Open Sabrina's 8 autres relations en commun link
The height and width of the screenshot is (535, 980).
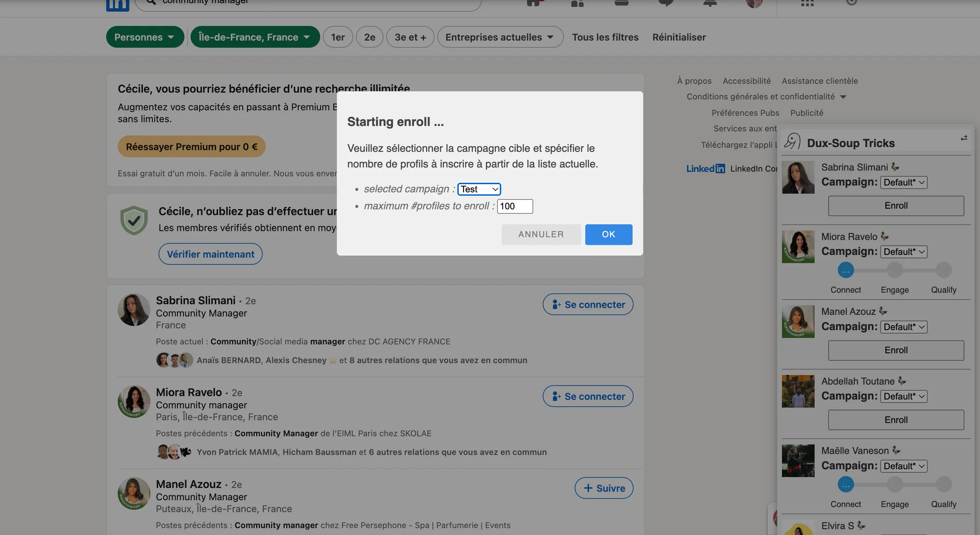pos(438,360)
